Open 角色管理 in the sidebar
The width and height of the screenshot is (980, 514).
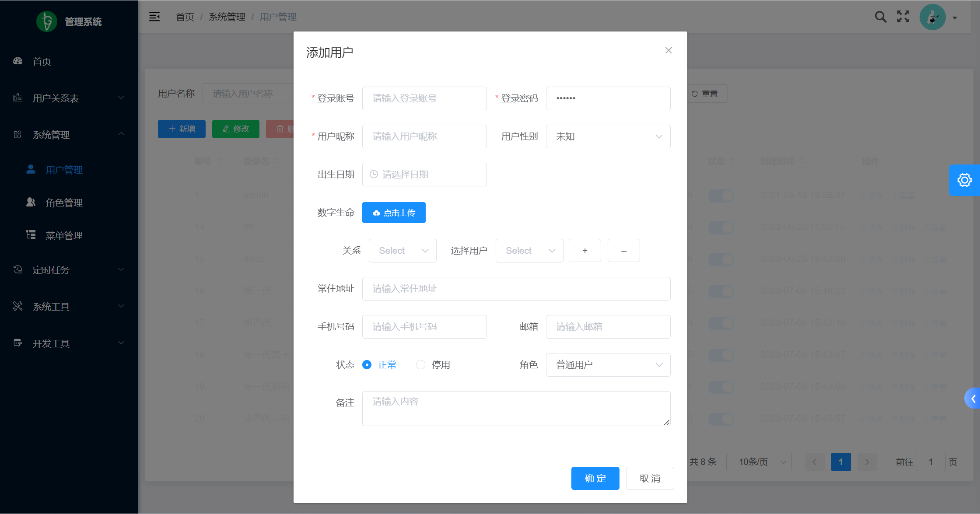point(64,203)
